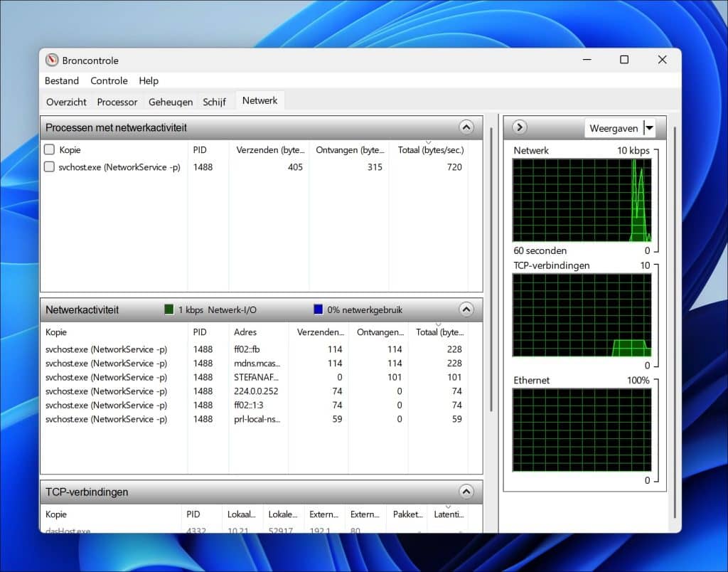Check the Kopie select-all checkbox
The width and height of the screenshot is (728, 572).
(x=49, y=149)
